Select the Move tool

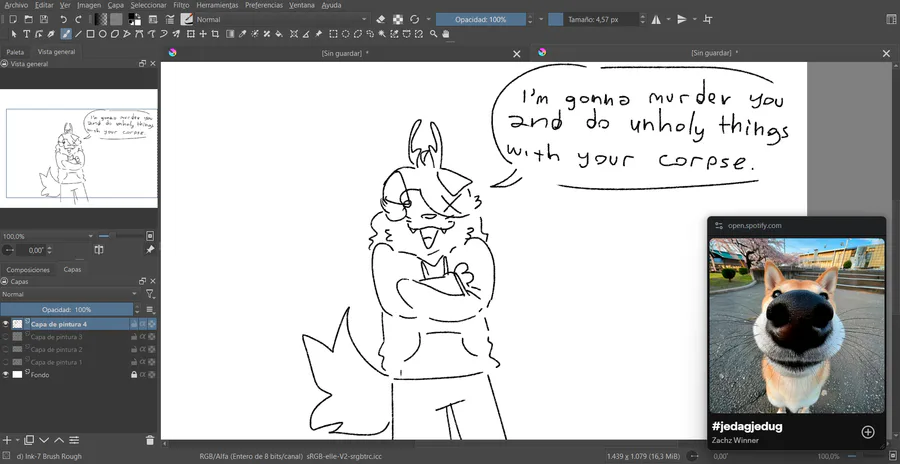203,34
